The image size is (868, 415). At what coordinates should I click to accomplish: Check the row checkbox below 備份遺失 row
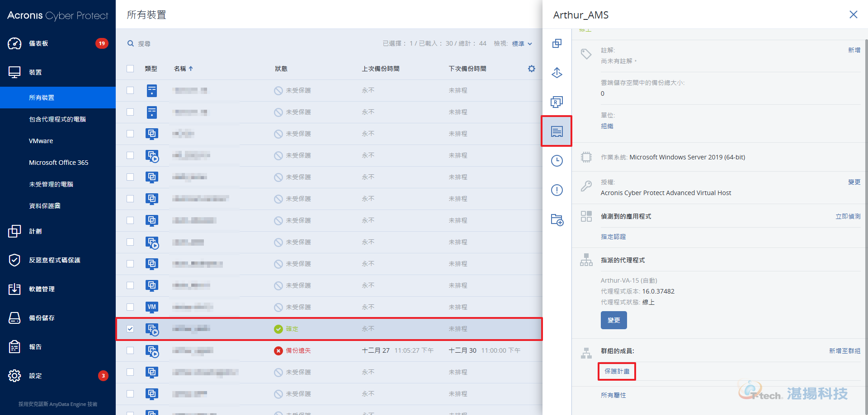point(130,372)
